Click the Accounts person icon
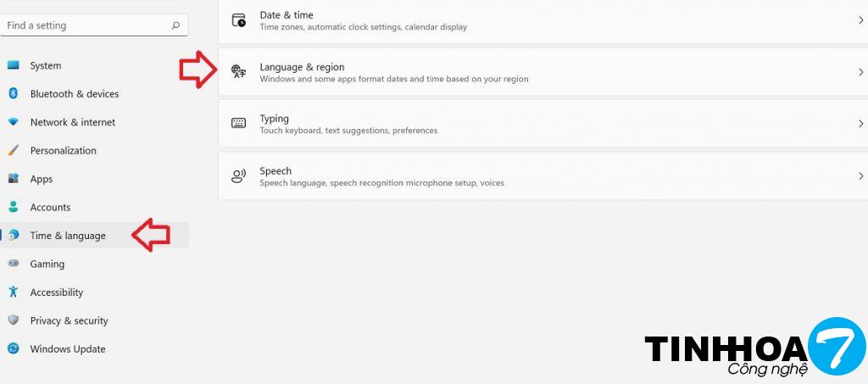868x384 pixels. 13,207
